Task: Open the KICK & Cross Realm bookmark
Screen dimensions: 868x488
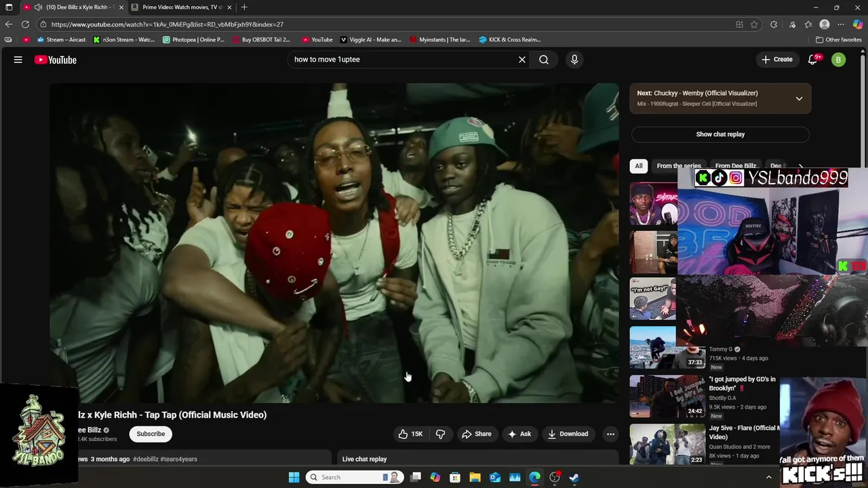Action: pyautogui.click(x=510, y=40)
